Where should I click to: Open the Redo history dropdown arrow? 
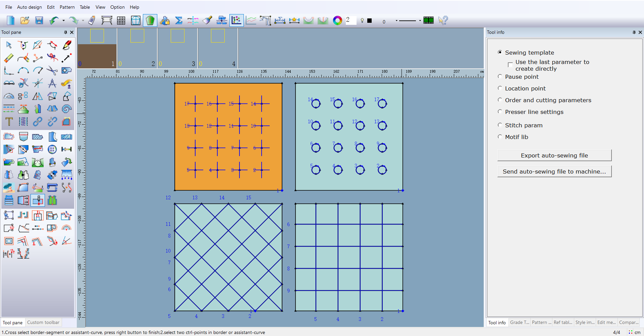(x=83, y=21)
